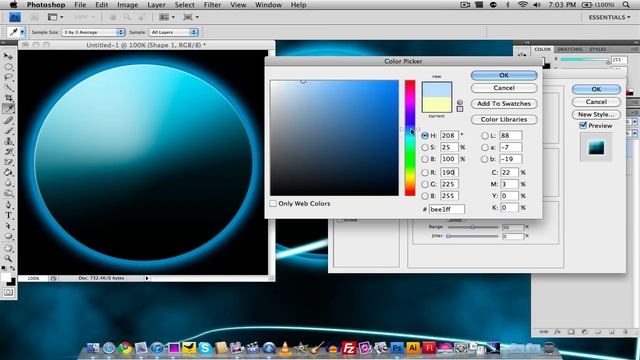Viewport: 640px width, 360px height.
Task: Open the volume control in menu bar
Action: coord(537,5)
